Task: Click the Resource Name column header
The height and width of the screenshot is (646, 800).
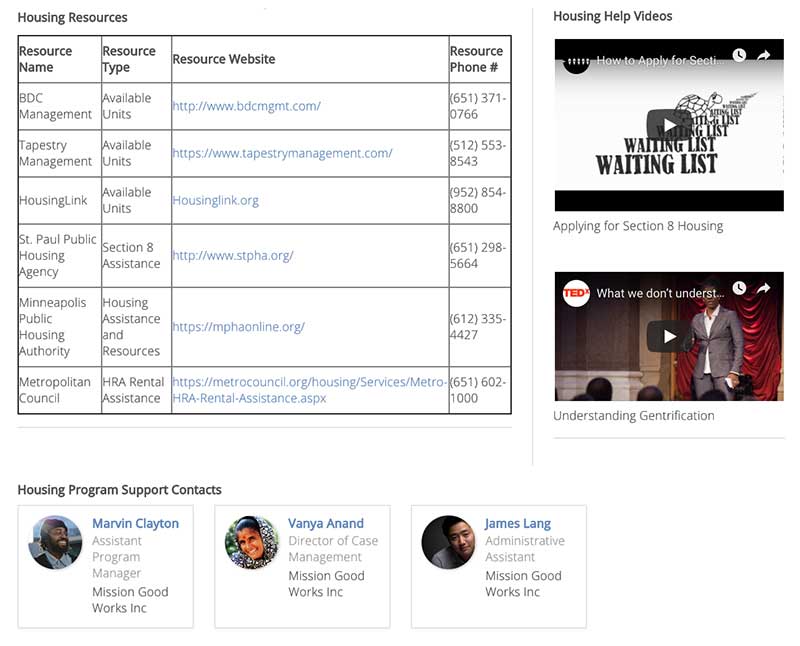Action: (60, 59)
